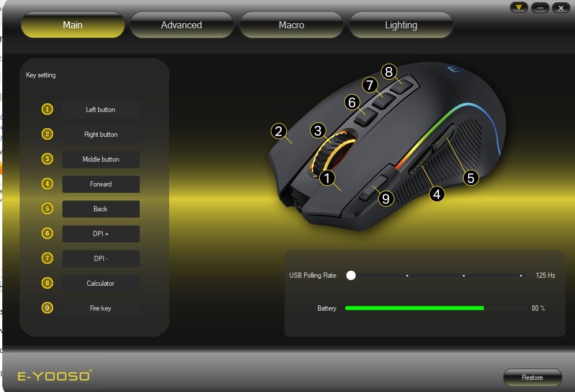Click key number 4 icon in list

47,184
